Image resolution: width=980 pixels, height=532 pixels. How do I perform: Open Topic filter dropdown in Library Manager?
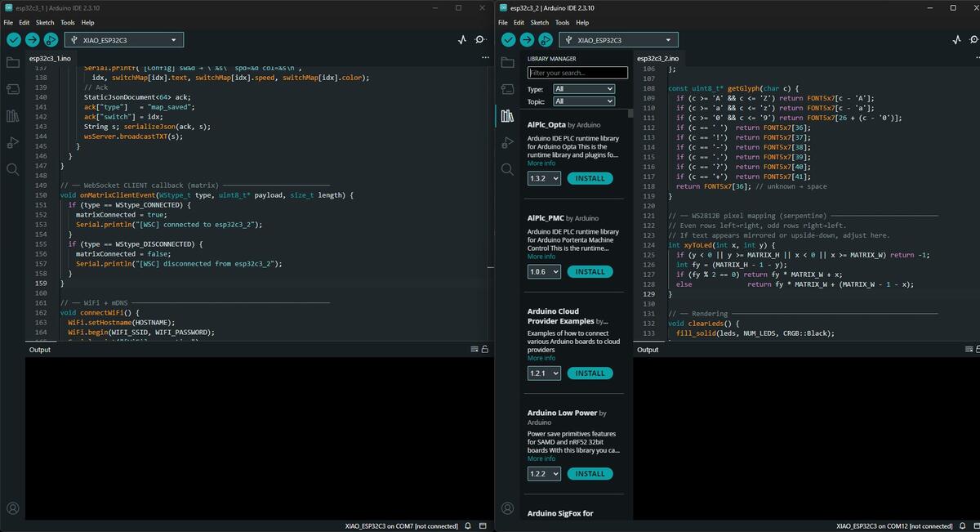tap(584, 101)
